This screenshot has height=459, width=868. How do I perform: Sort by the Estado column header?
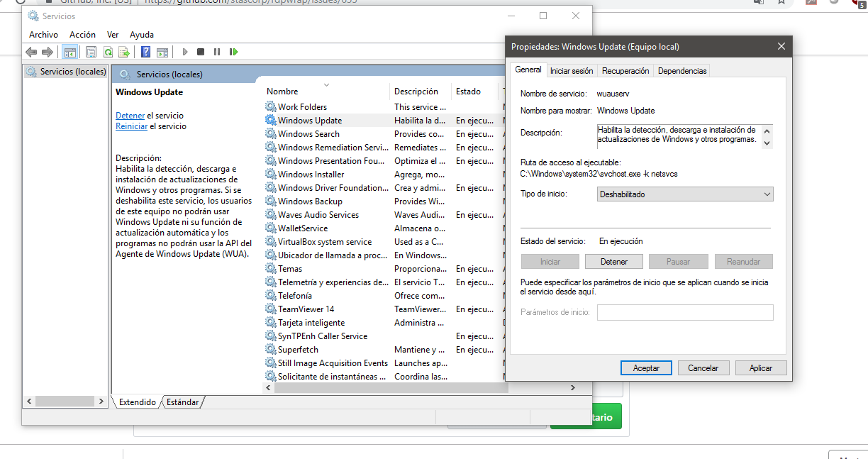tap(475, 91)
